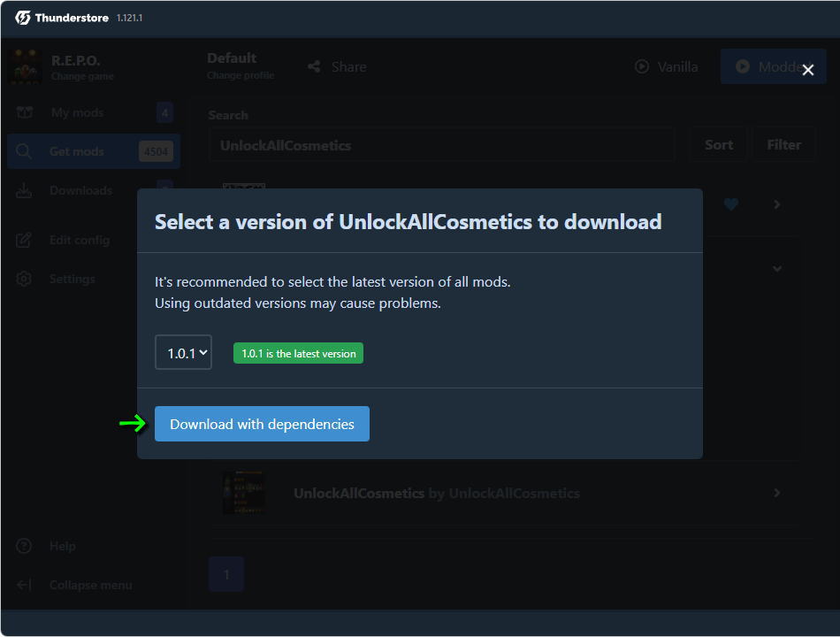
Task: Launch Vanilla game mode
Action: click(x=667, y=66)
